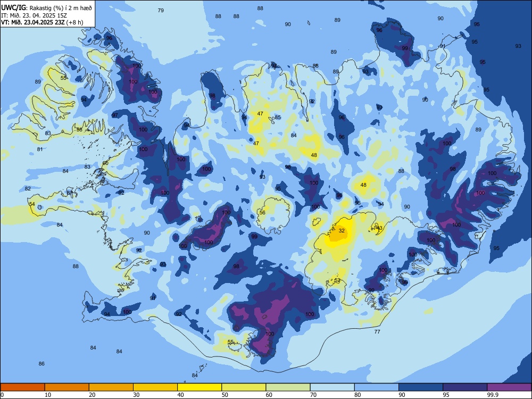Screen dimensions: 532x399
Task: Click the map value 58 in the Westfjords
Action: coord(79,130)
